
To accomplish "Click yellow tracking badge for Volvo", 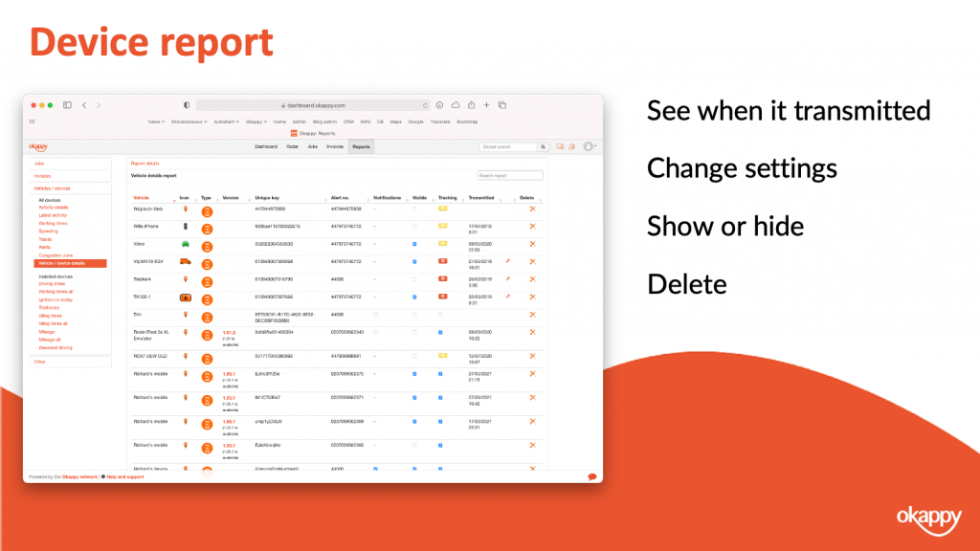I will 442,244.
